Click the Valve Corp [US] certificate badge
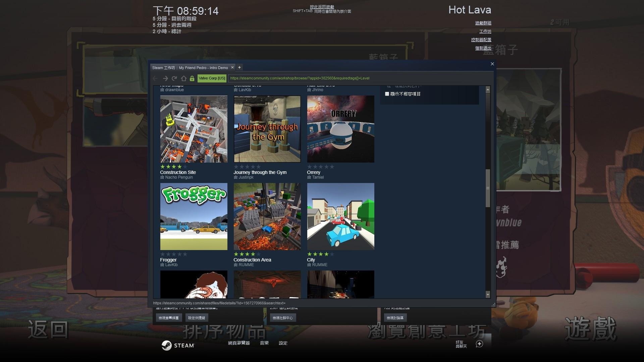 212,78
